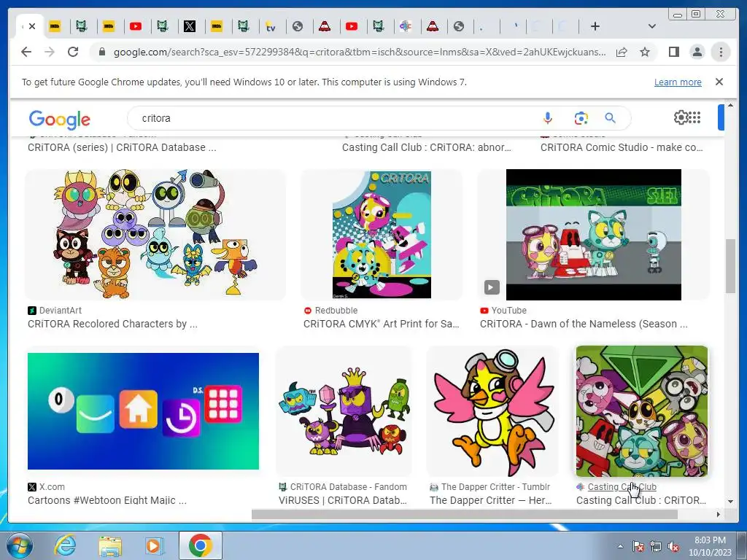Screen dimensions: 747x560
Task: Open 'CRiTORA (series) | CRiTORA Database' title
Action: pos(122,147)
